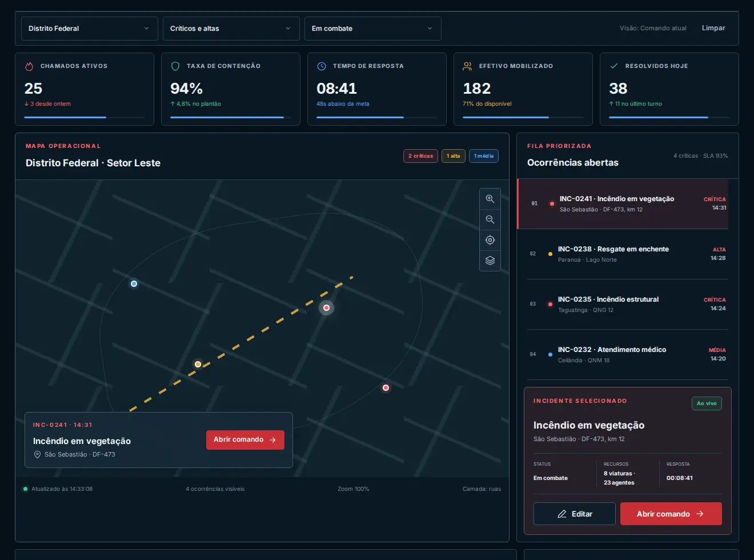The image size is (754, 560).
Task: Click Limpar to clear filters
Action: pyautogui.click(x=713, y=28)
